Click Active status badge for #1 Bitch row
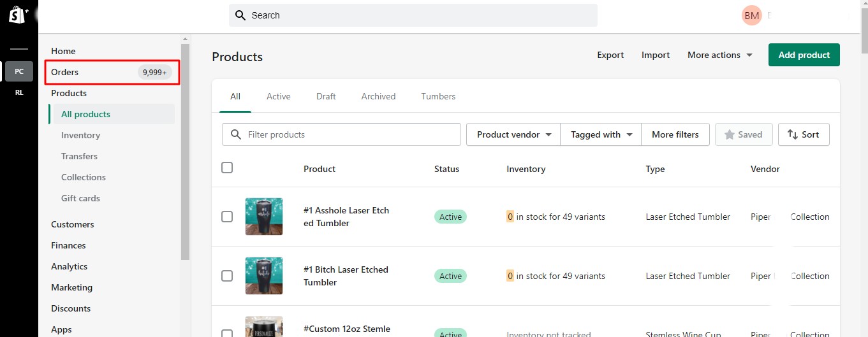The image size is (868, 337). 450,276
